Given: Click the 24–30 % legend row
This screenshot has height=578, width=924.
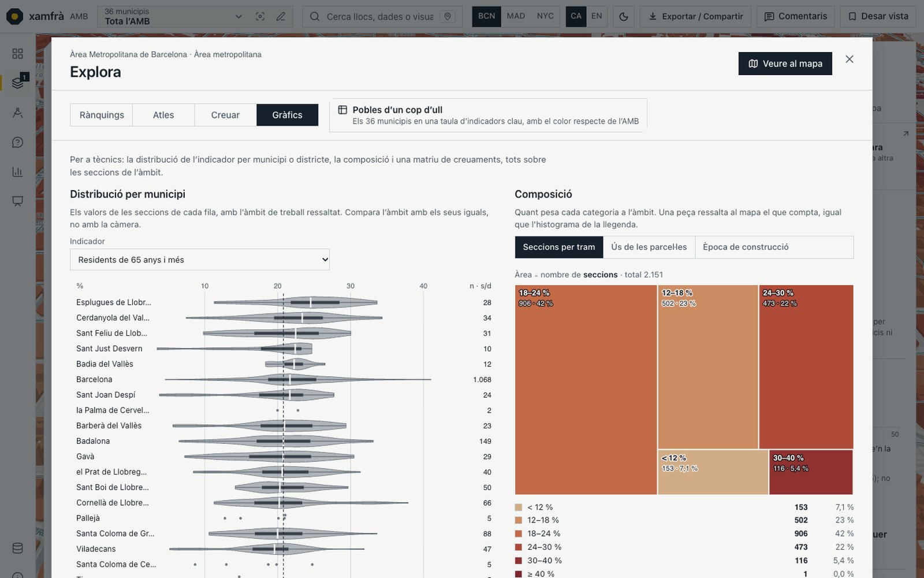Looking at the screenshot, I should coord(684,547).
